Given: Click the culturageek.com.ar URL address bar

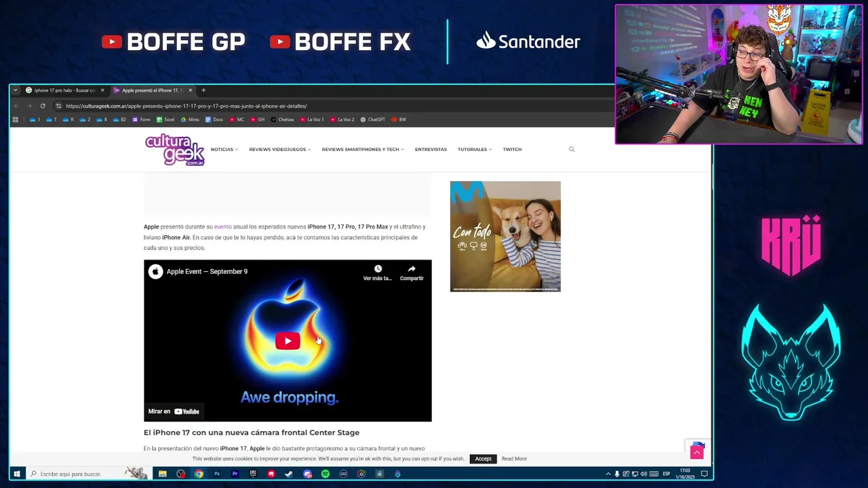Looking at the screenshot, I should 186,106.
